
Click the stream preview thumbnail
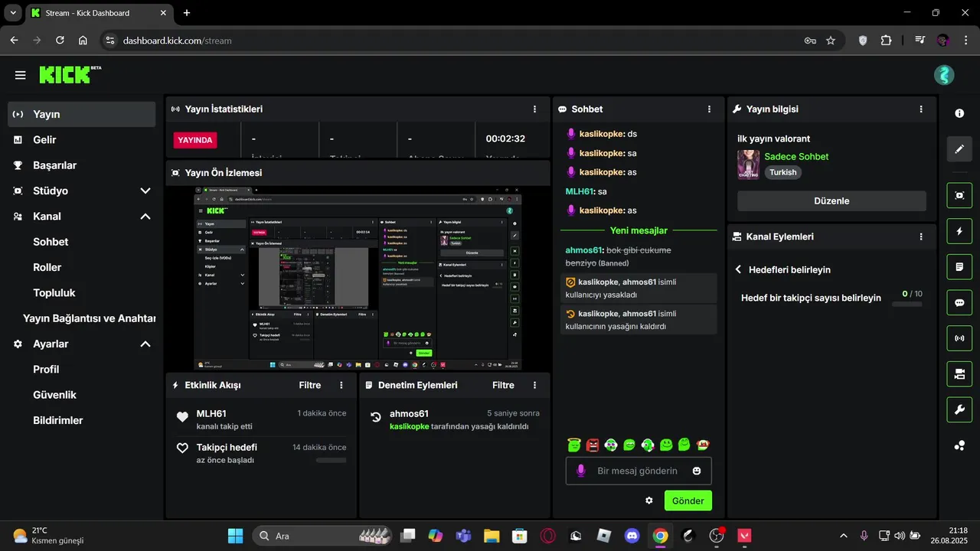358,279
